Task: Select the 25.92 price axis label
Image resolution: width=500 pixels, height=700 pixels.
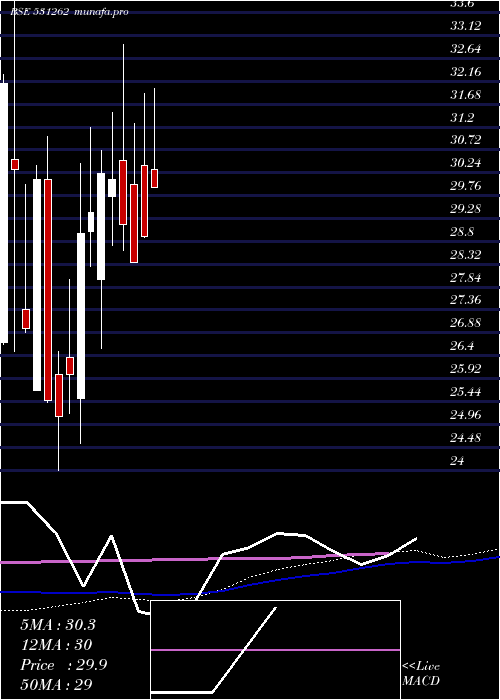Action: tap(466, 369)
